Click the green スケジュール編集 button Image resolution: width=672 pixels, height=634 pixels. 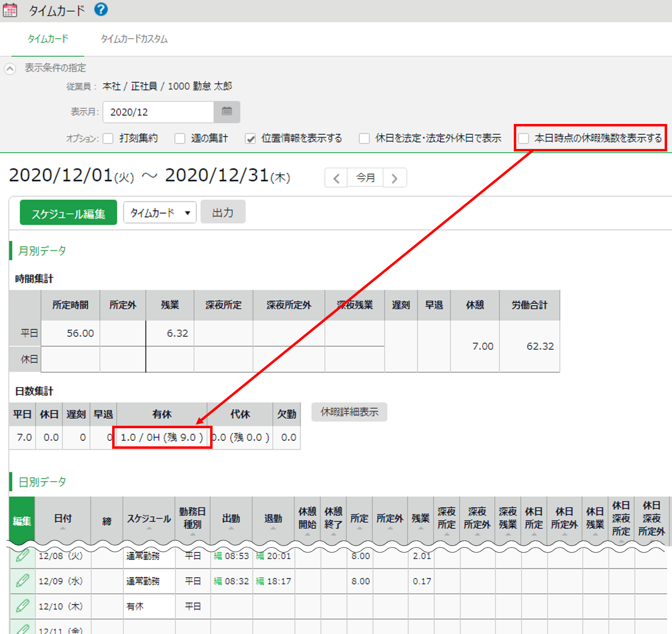tap(68, 213)
